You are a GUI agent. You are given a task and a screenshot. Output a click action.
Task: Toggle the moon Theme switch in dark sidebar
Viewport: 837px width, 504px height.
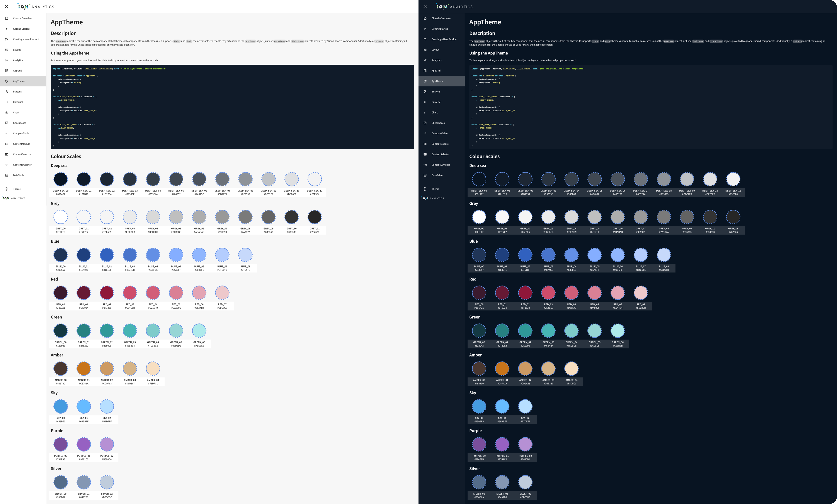(x=425, y=189)
